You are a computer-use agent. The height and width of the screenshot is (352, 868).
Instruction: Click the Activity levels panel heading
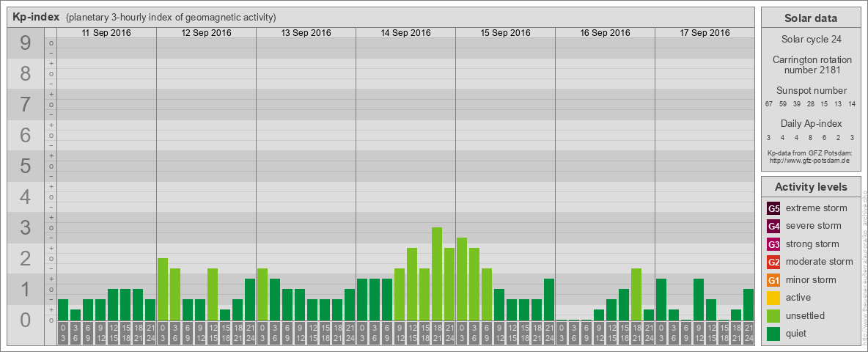tap(811, 187)
